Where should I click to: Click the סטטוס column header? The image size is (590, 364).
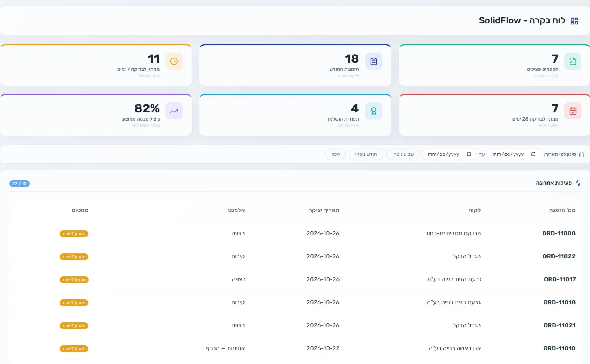(x=80, y=210)
